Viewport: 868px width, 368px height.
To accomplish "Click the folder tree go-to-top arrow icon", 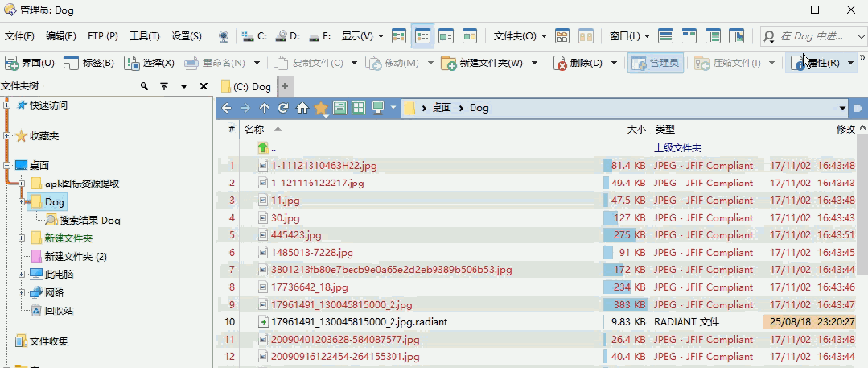I will coord(164,86).
